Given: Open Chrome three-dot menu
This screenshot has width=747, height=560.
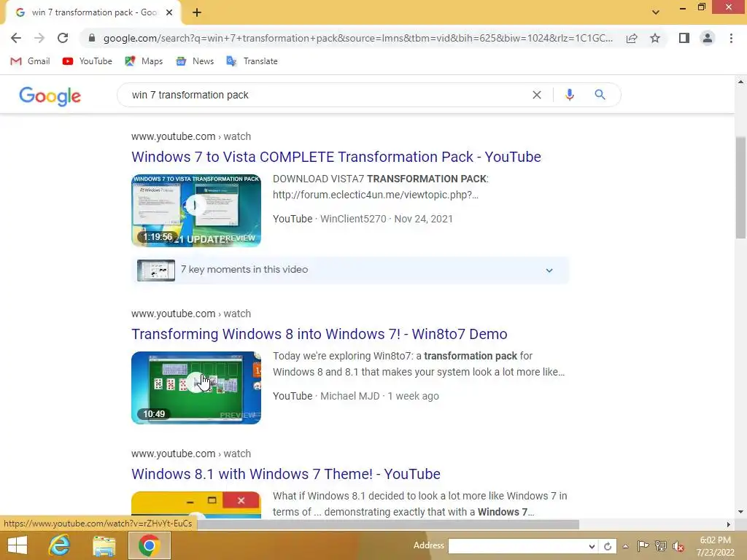Looking at the screenshot, I should [x=731, y=38].
